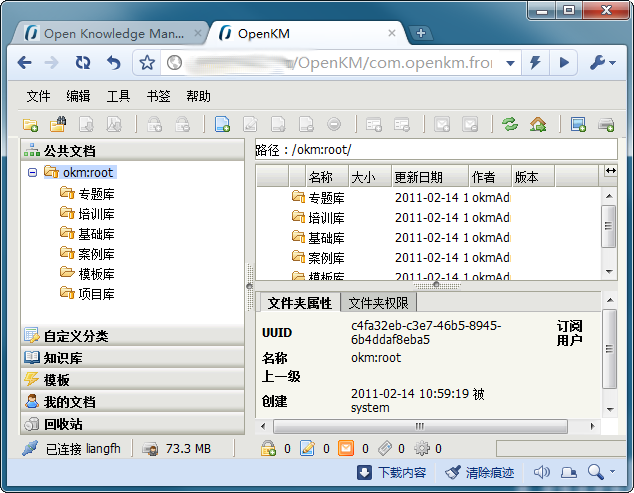Select the 基础库 folder in the tree
Image resolution: width=634 pixels, height=493 pixels.
tap(96, 234)
